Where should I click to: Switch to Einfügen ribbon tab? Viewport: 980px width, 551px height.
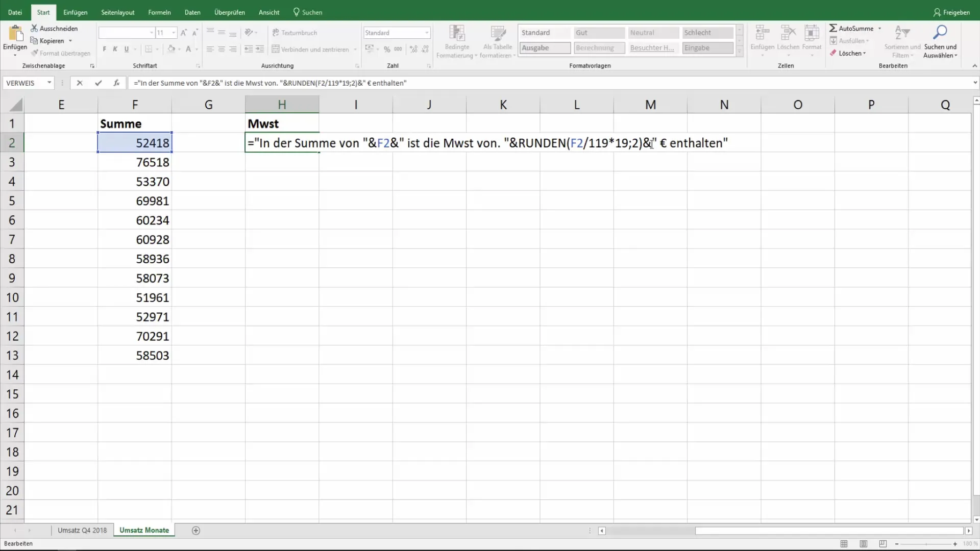point(76,12)
